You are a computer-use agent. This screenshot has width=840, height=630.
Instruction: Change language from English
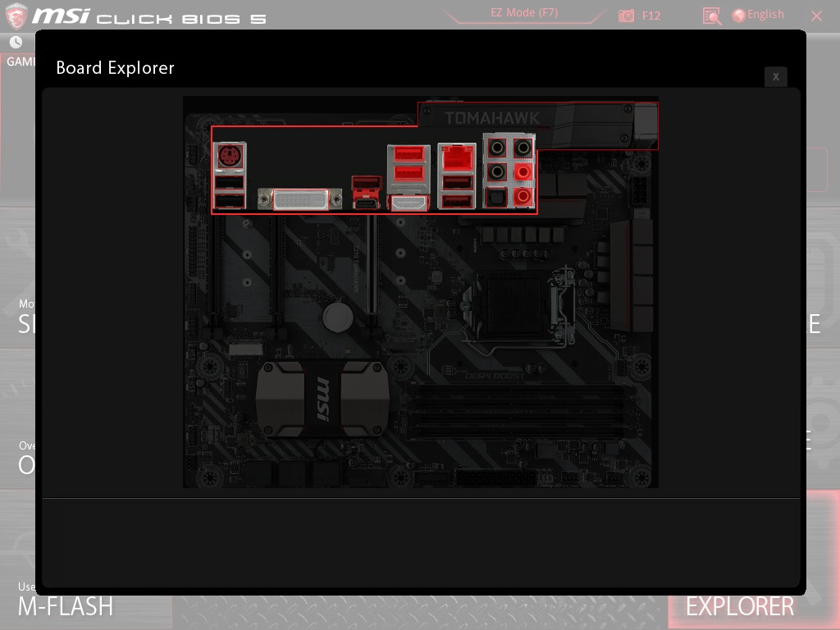coord(758,15)
